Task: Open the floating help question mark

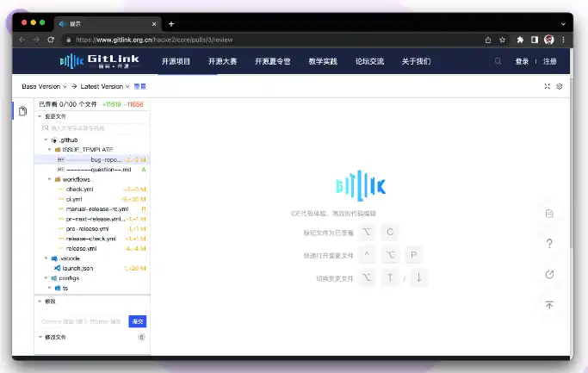Action: [x=549, y=244]
